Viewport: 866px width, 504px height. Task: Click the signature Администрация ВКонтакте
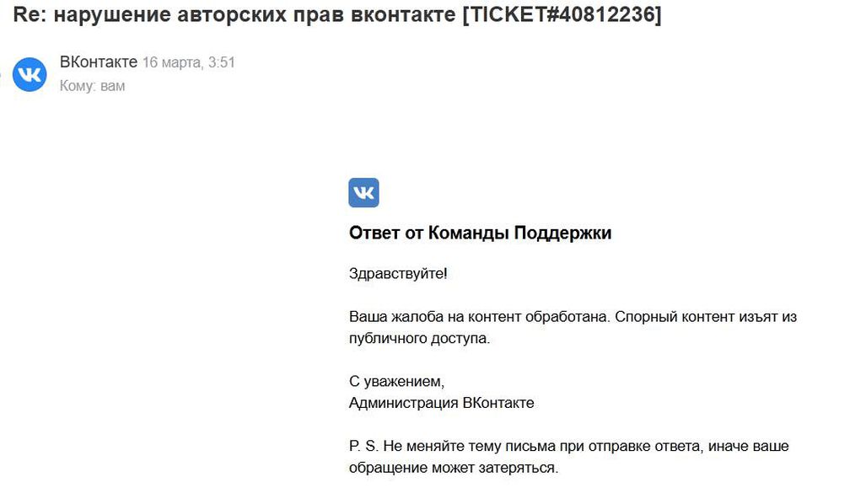click(441, 403)
